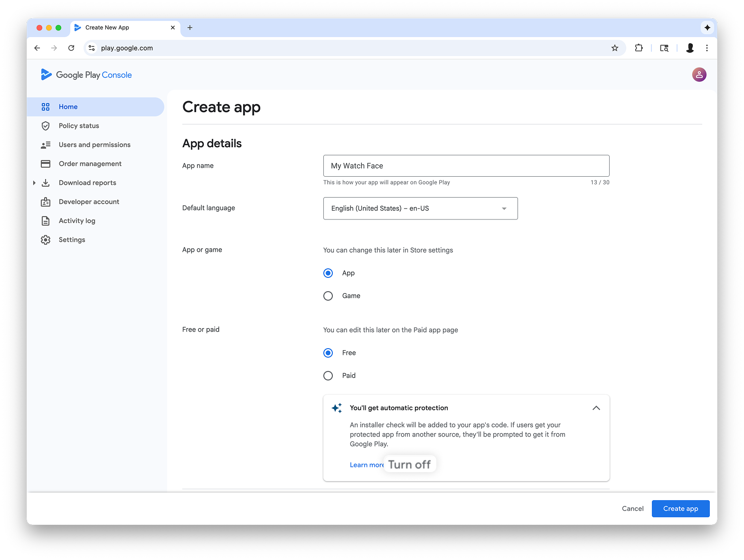Screen dimensions: 744x560
Task: Bookmark page with the star icon
Action: (615, 48)
